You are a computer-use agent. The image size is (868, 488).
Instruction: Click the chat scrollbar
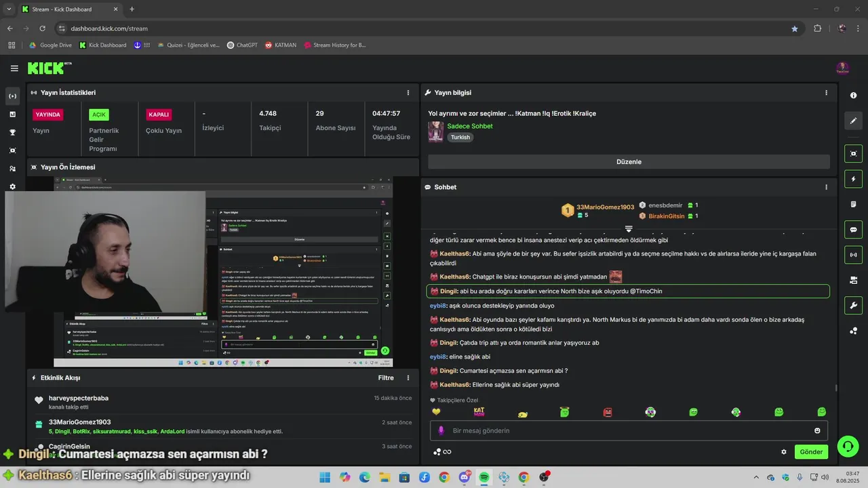click(x=835, y=388)
